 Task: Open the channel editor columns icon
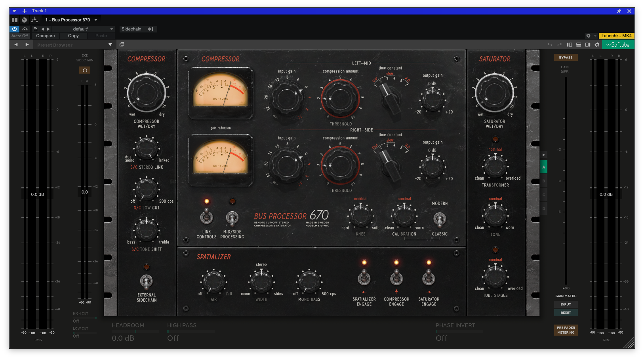[x=15, y=20]
